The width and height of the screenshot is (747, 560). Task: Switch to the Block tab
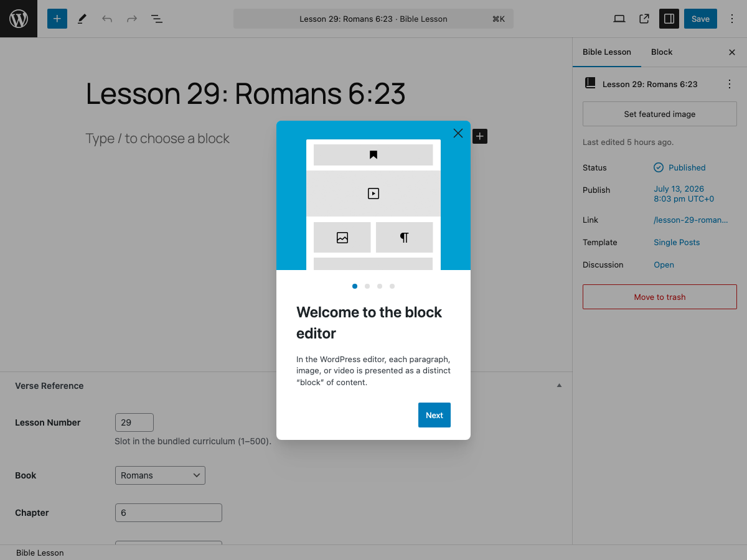click(x=662, y=52)
